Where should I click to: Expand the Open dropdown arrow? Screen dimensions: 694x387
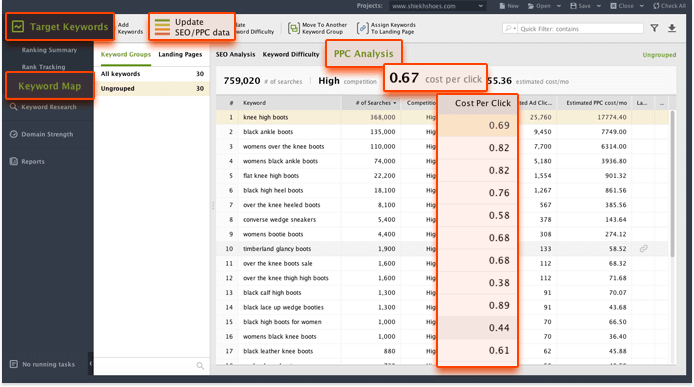(x=559, y=6)
